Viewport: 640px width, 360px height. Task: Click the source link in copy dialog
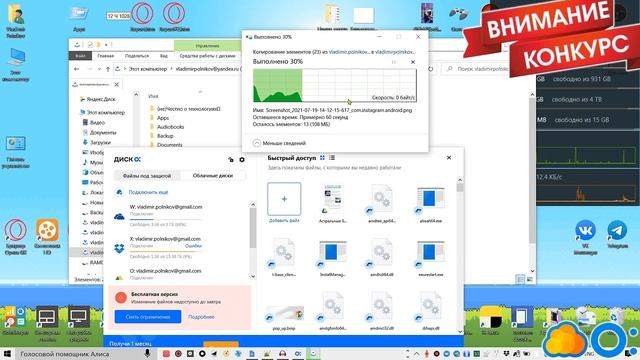click(x=348, y=52)
